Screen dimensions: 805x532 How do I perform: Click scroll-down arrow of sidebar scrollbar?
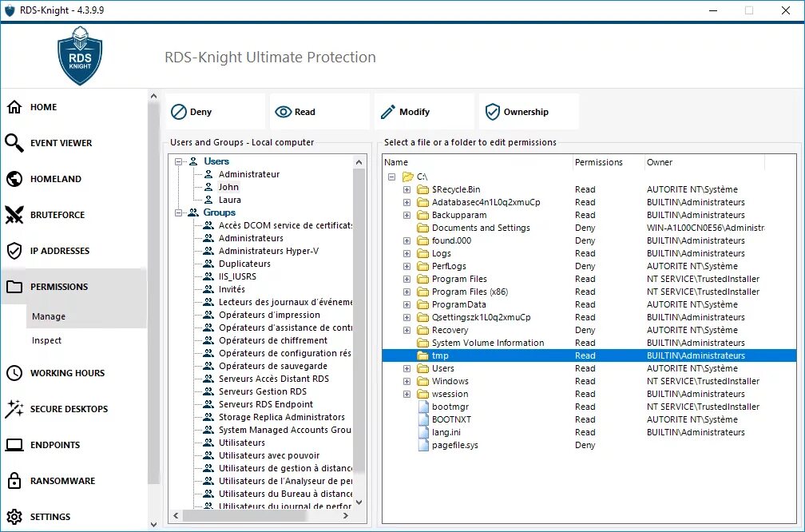click(153, 525)
